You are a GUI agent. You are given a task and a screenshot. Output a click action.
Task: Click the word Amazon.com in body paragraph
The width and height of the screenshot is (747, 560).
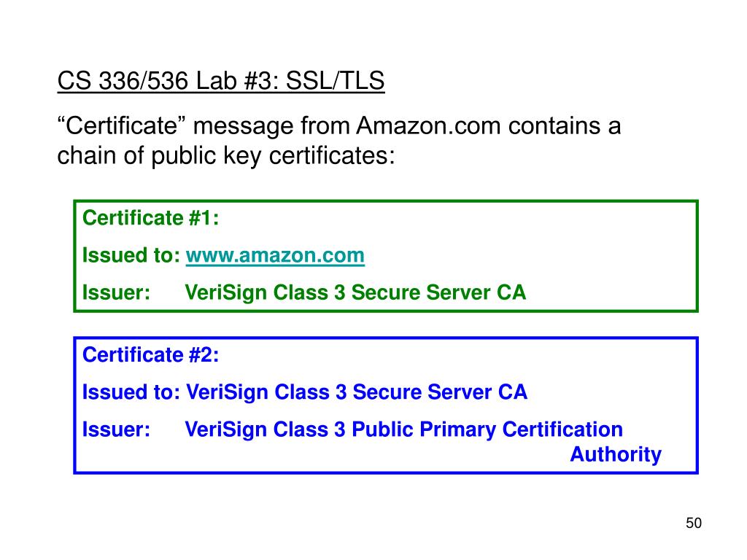[x=428, y=126]
